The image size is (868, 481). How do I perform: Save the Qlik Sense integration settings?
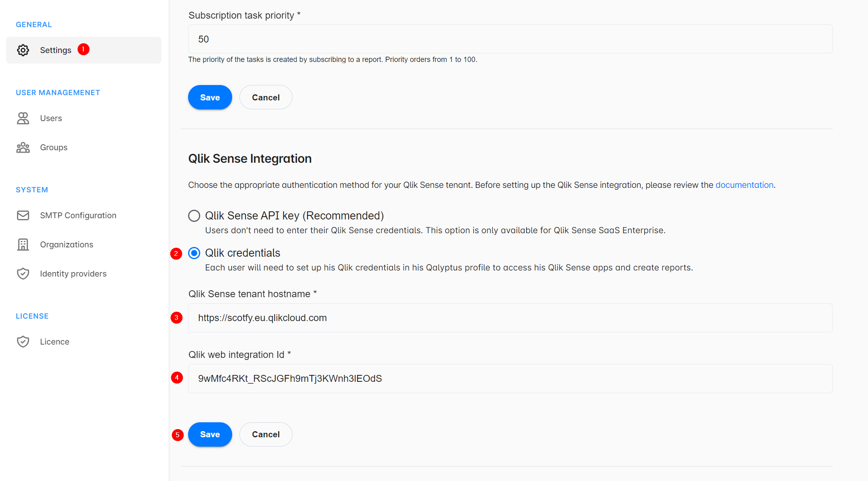pyautogui.click(x=210, y=434)
